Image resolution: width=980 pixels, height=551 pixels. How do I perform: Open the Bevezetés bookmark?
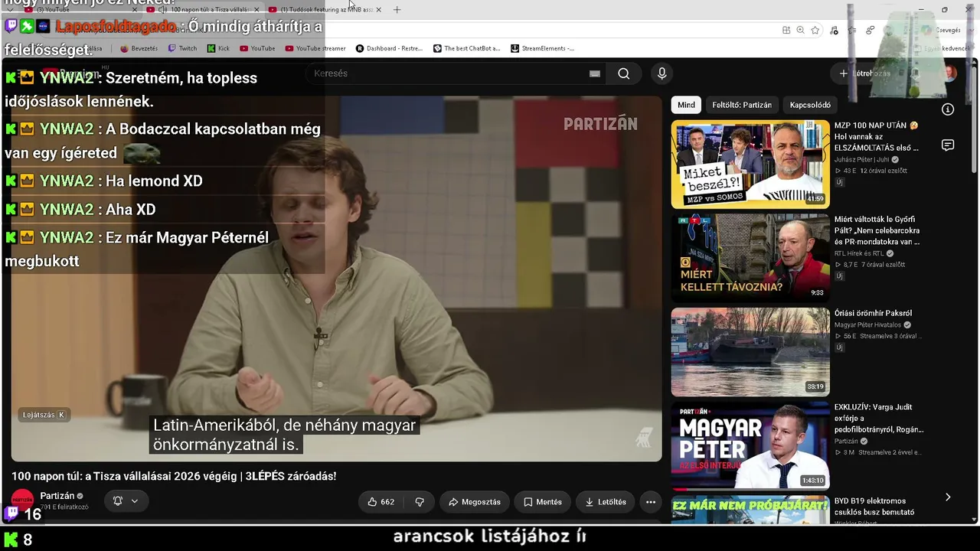click(x=139, y=48)
